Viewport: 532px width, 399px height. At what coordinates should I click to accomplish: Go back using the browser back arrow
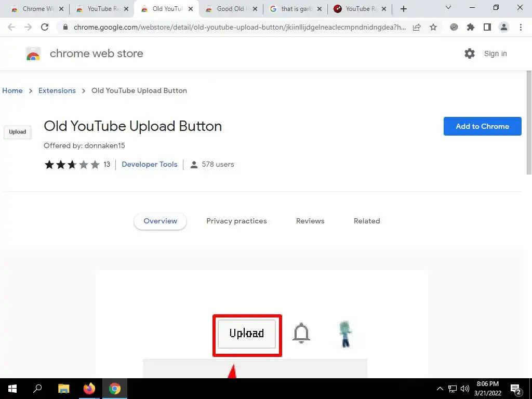[x=11, y=27]
